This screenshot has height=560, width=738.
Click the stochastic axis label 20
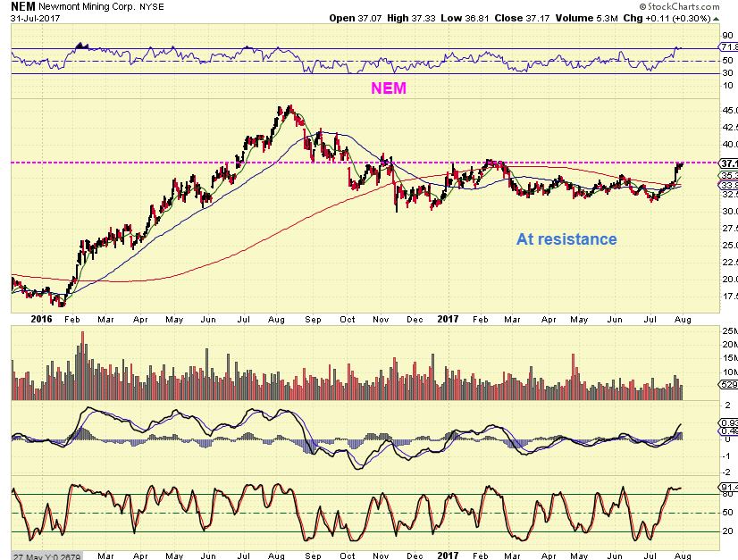click(x=727, y=531)
